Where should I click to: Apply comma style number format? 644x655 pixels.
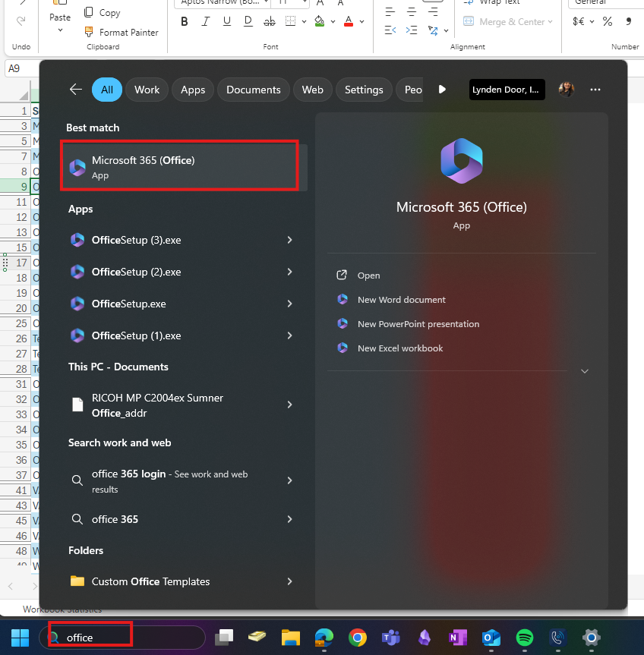point(629,22)
